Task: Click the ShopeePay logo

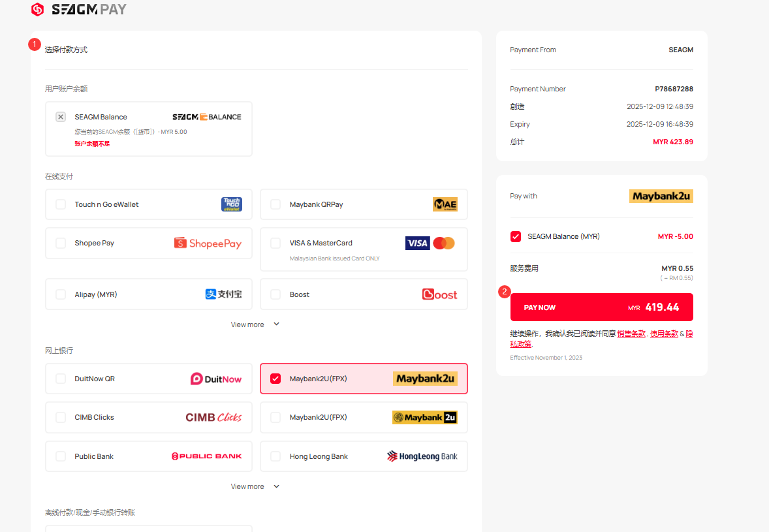Action: tap(208, 243)
